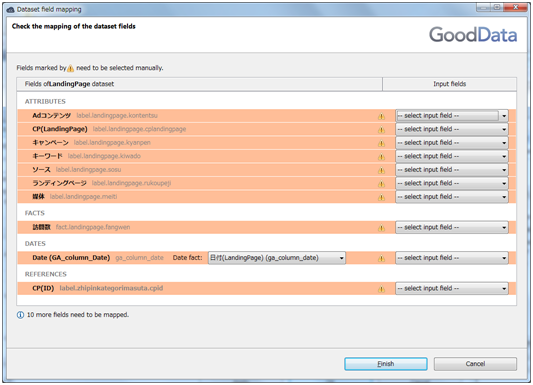Click warning icon on Date (GA_column_Date) row

click(381, 258)
